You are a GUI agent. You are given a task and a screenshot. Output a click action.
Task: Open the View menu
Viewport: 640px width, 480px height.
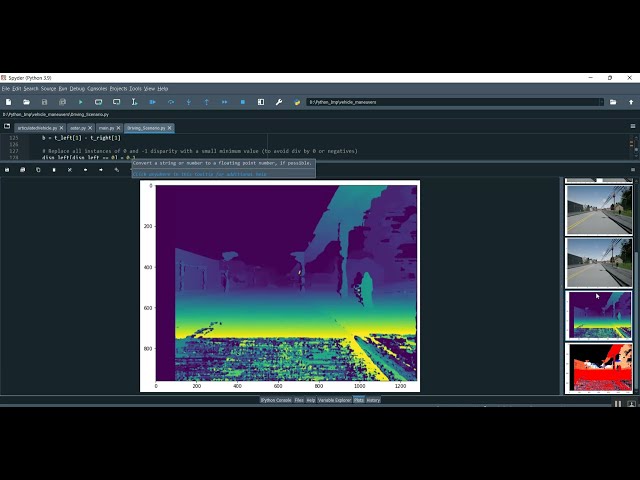coord(149,89)
